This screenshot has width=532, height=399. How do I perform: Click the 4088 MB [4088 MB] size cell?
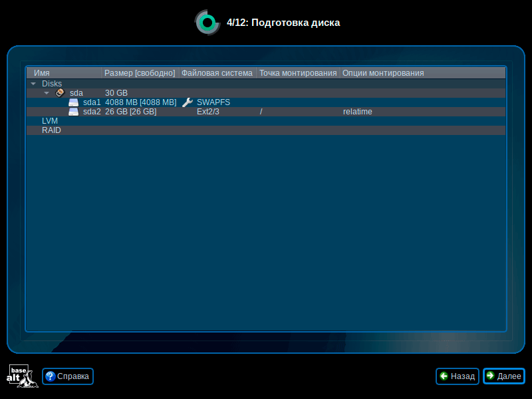coord(140,102)
